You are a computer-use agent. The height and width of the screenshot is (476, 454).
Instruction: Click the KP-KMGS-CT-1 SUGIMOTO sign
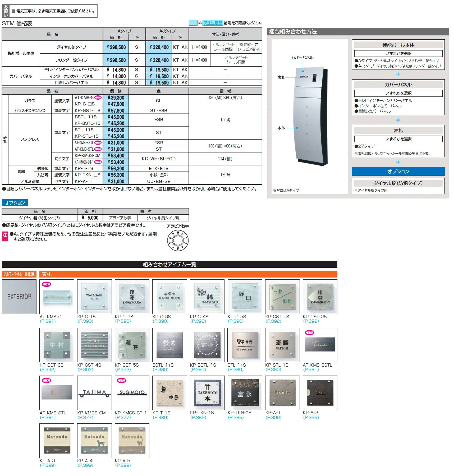coord(132,393)
